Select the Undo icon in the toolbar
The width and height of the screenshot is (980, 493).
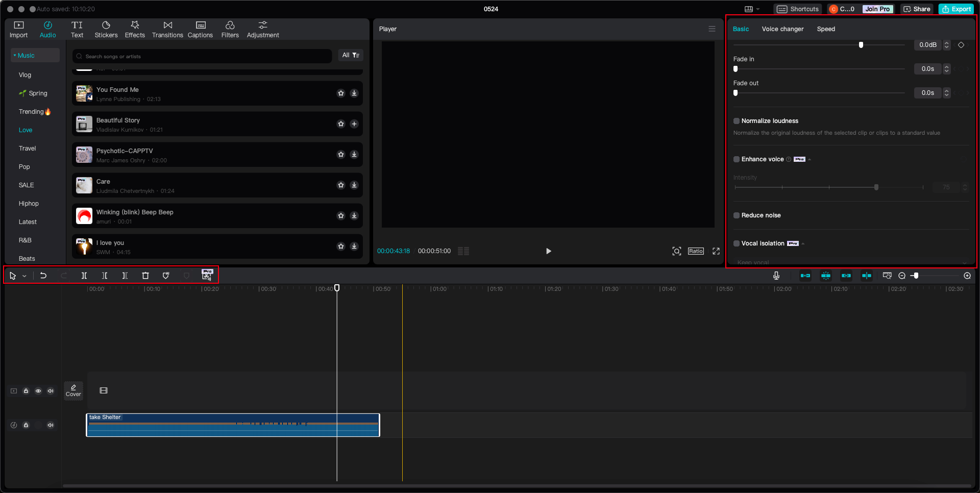tap(43, 276)
